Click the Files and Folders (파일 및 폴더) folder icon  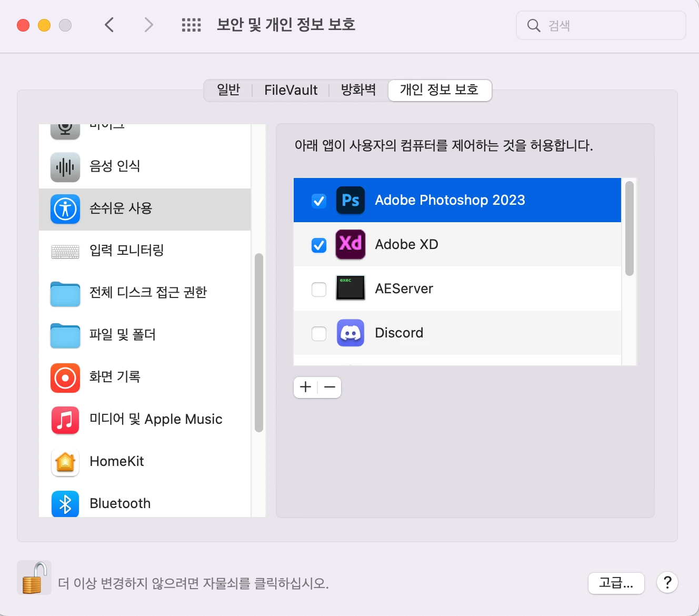pos(65,336)
